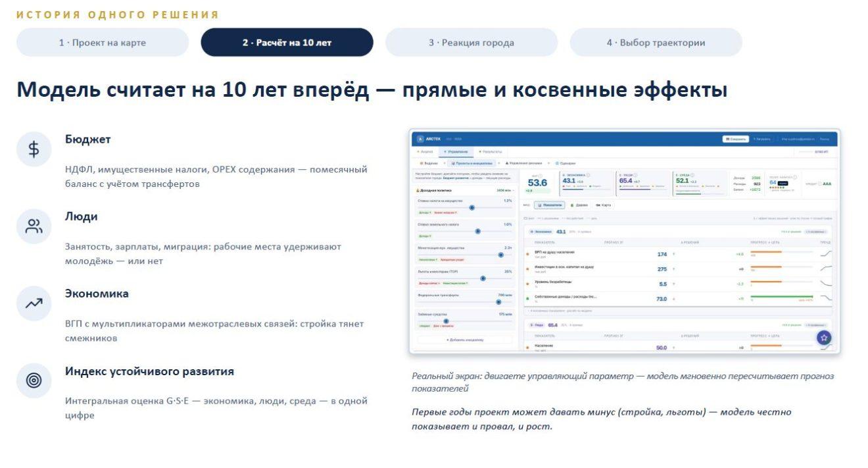Click the Экономика heading in the effects list
The height and width of the screenshot is (468, 868).
click(97, 294)
